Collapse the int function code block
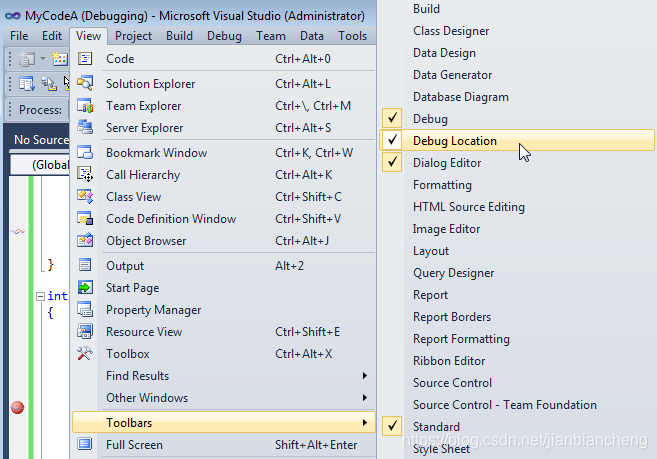The image size is (657, 459). [40, 296]
